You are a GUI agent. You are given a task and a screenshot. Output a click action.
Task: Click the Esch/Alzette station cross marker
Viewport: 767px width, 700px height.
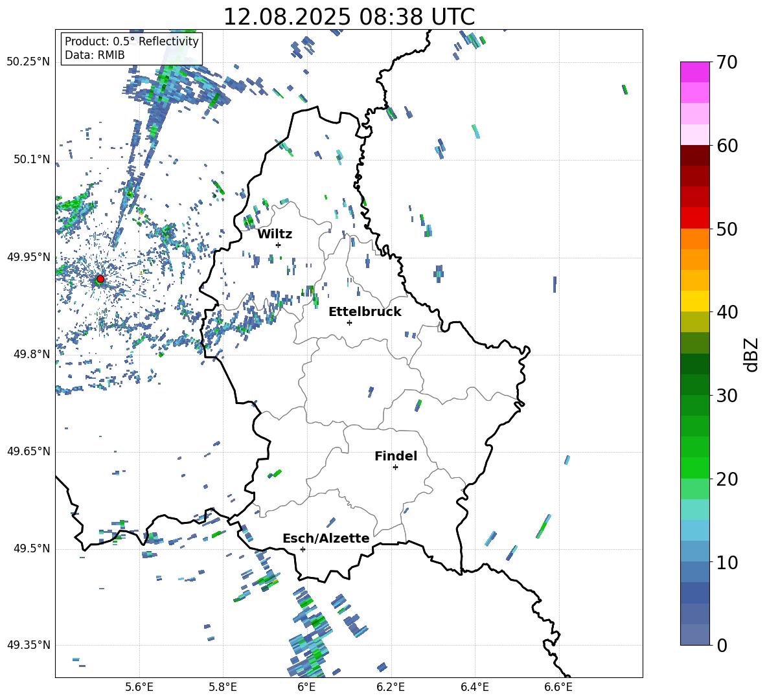(303, 549)
